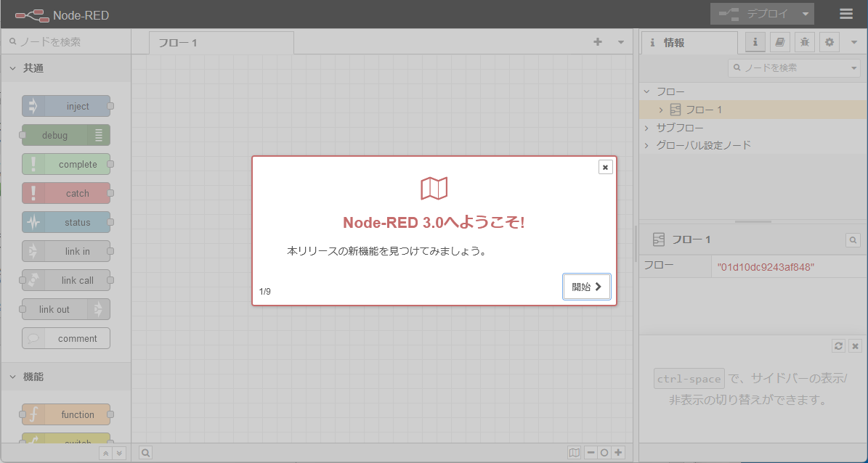Select the link call node
The width and height of the screenshot is (868, 463).
(66, 280)
